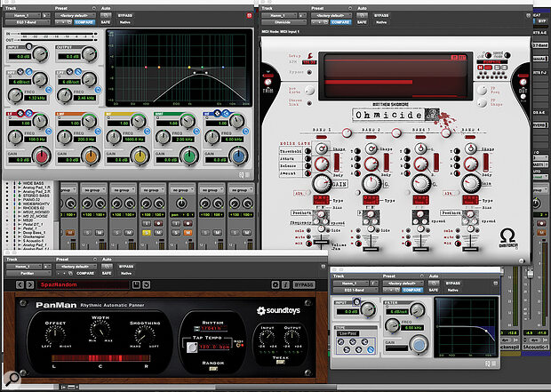
Task: Click COMPARE in EQ3 1-Band window
Action: click(x=411, y=290)
